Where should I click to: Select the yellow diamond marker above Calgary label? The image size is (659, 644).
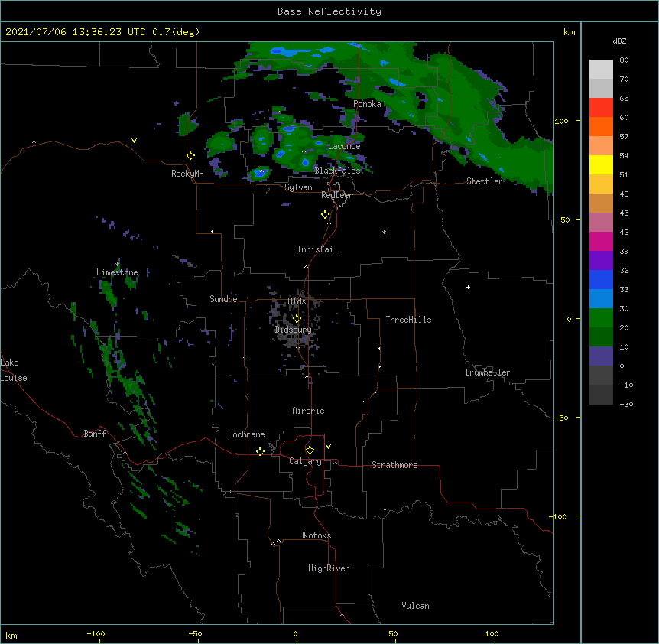point(310,450)
